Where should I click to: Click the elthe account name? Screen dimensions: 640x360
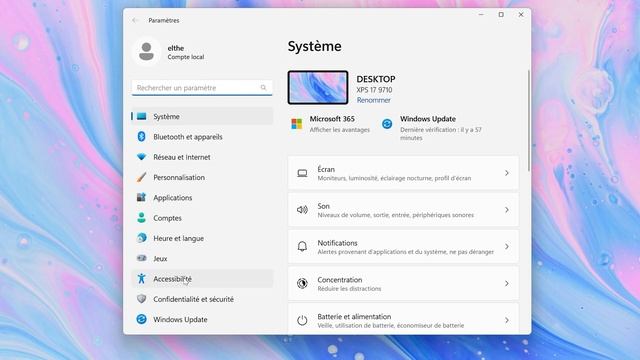pos(176,48)
